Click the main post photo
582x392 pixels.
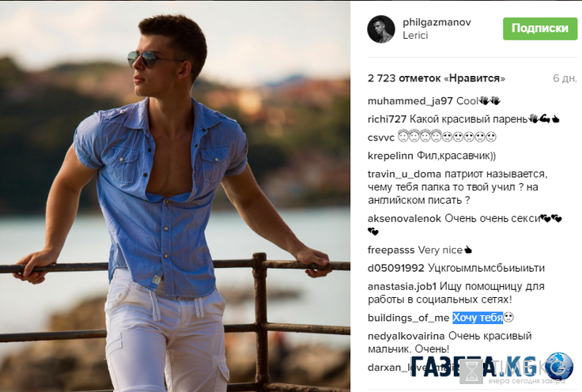coord(175,197)
